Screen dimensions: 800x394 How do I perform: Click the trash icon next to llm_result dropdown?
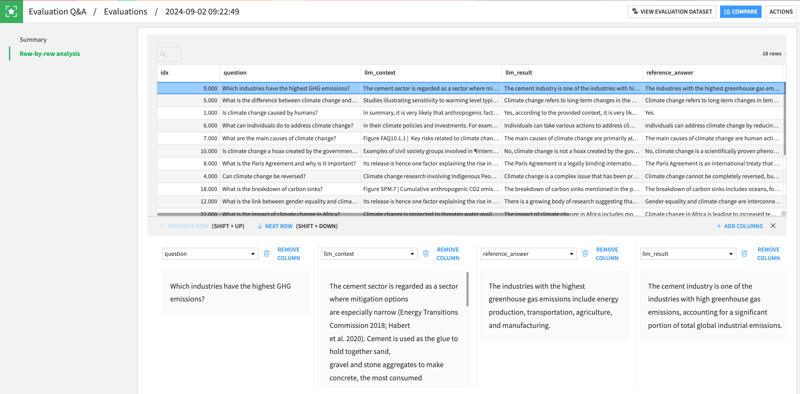point(744,254)
